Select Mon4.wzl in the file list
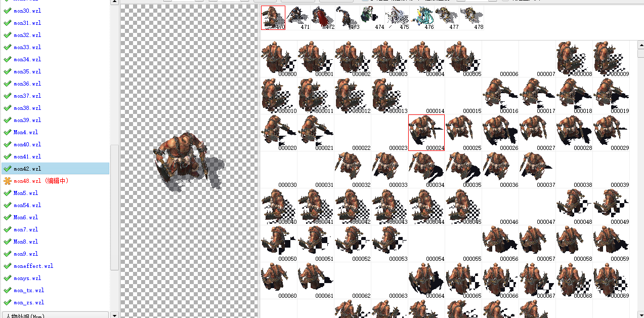The height and width of the screenshot is (318, 644). [25, 132]
